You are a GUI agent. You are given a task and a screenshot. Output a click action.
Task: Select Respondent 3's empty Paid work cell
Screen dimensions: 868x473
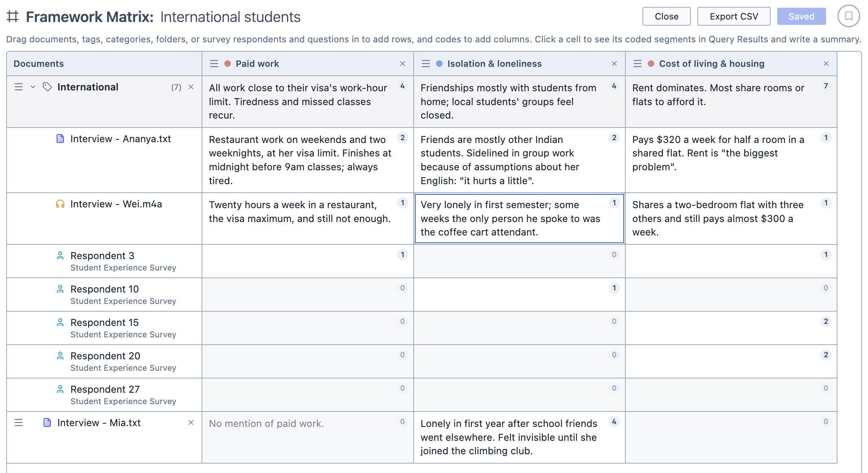pos(308,261)
